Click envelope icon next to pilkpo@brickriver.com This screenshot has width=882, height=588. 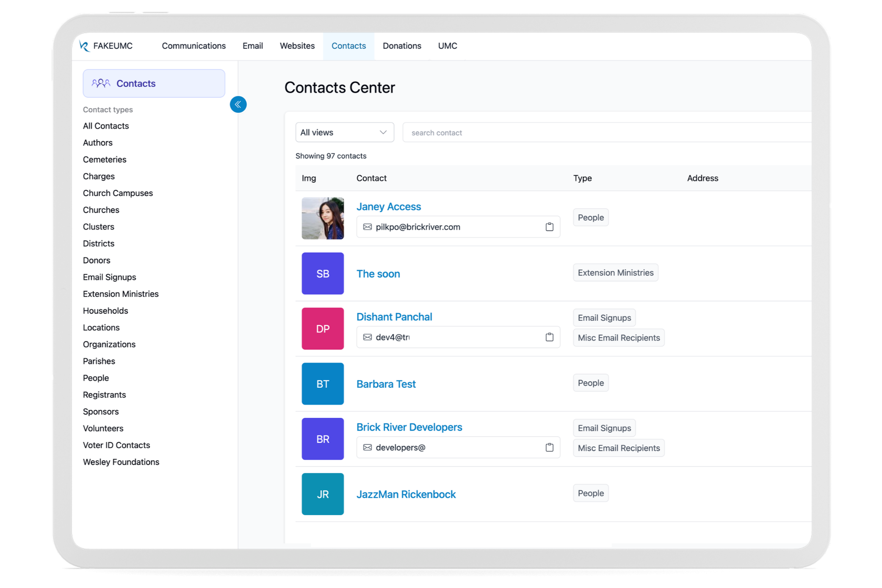pos(368,227)
